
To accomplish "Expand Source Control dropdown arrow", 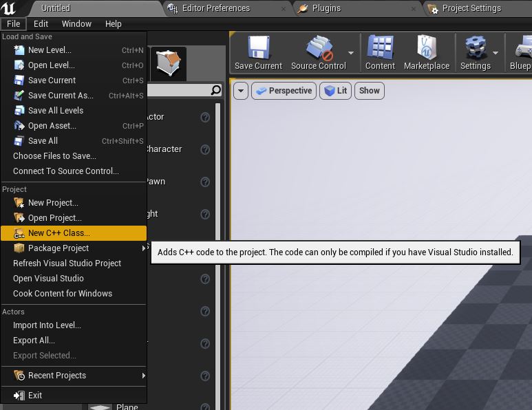I will (351, 53).
